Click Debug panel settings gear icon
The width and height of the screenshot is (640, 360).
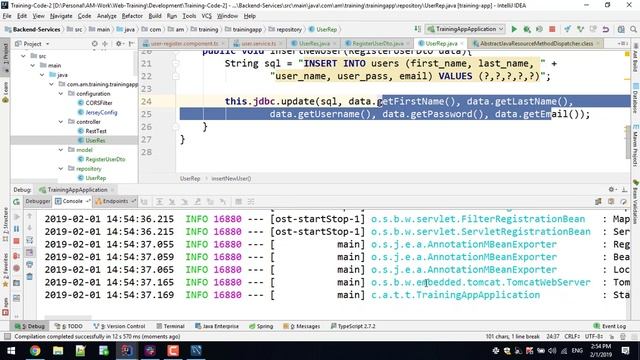(611, 189)
